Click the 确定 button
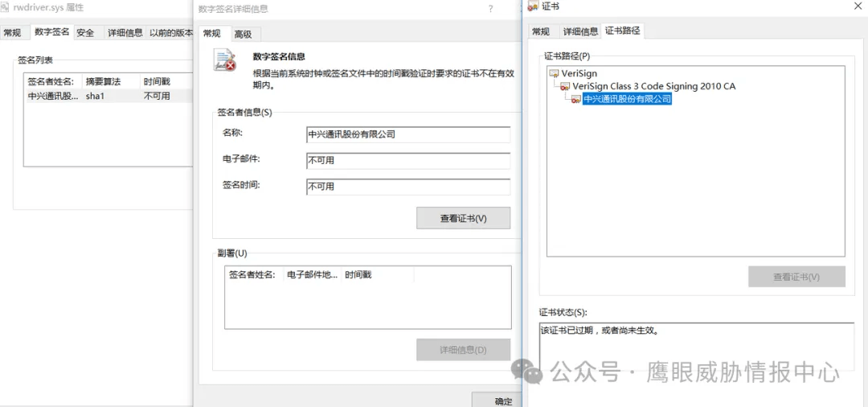The image size is (868, 407). (497, 400)
